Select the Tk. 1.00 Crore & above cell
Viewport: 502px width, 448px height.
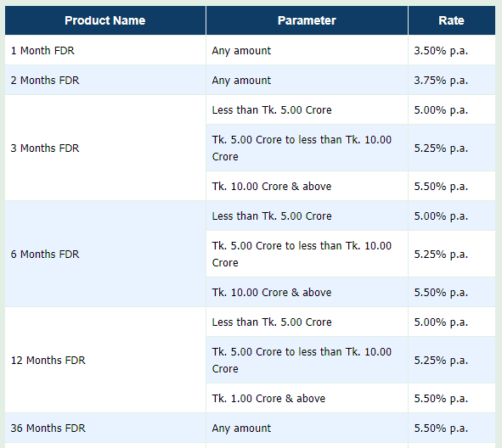pyautogui.click(x=307, y=398)
